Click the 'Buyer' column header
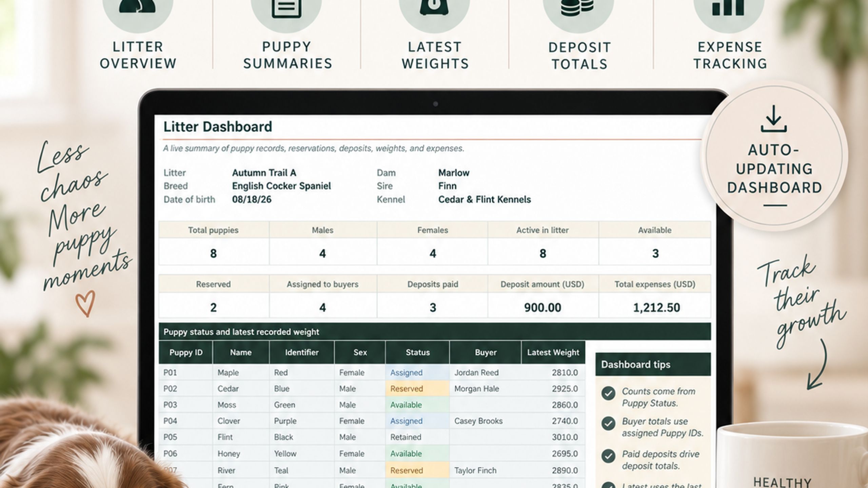The image size is (868, 488). point(486,352)
